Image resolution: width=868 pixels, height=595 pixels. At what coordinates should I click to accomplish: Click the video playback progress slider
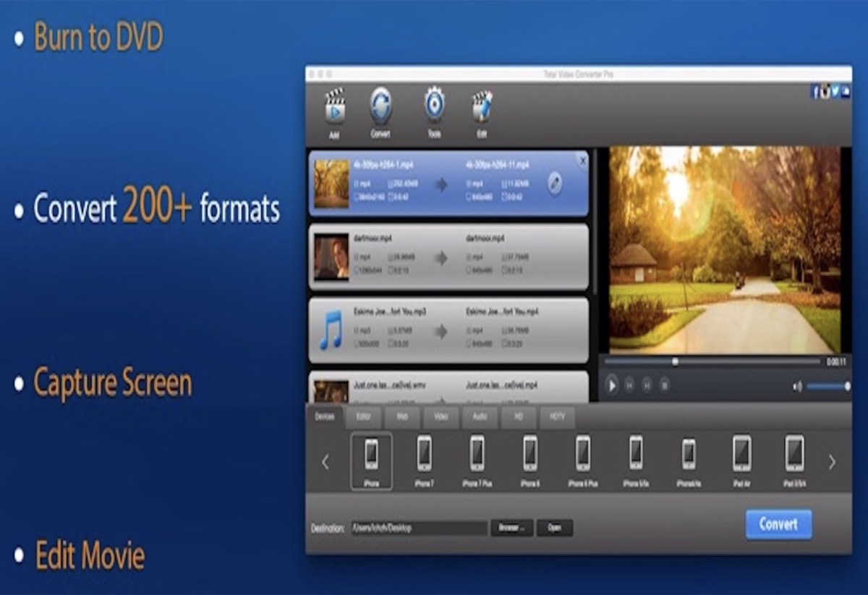[x=712, y=361]
